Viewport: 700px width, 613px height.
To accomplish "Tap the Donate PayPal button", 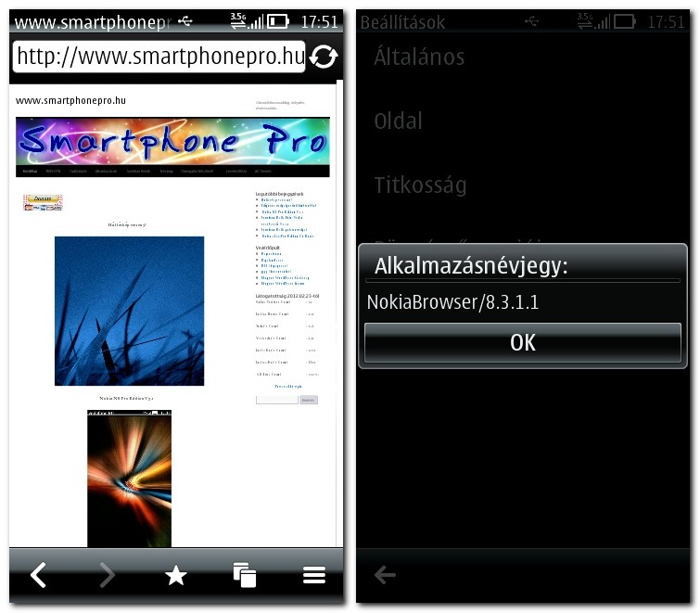I will pos(43,202).
